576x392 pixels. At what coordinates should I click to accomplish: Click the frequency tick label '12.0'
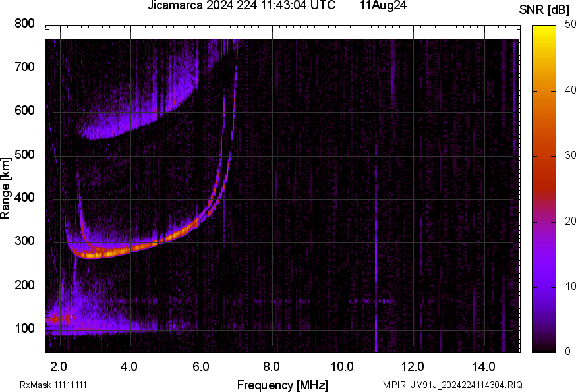click(413, 367)
